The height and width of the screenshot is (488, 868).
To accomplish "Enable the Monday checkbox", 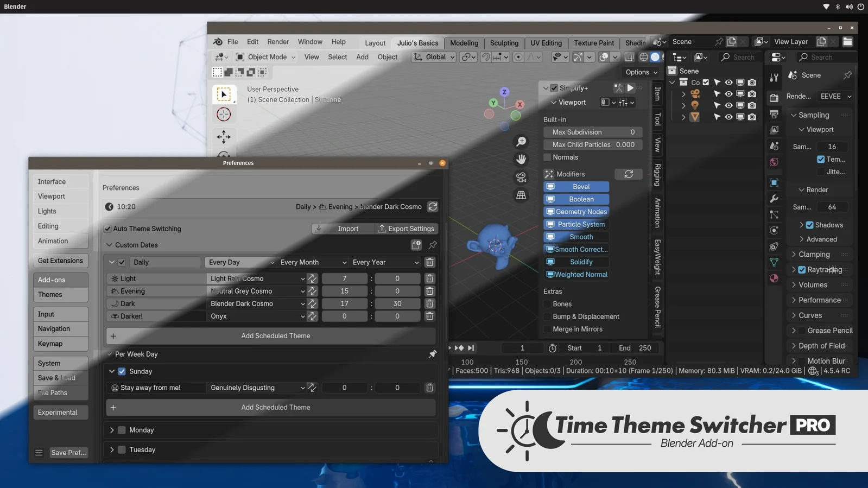I will click(122, 430).
